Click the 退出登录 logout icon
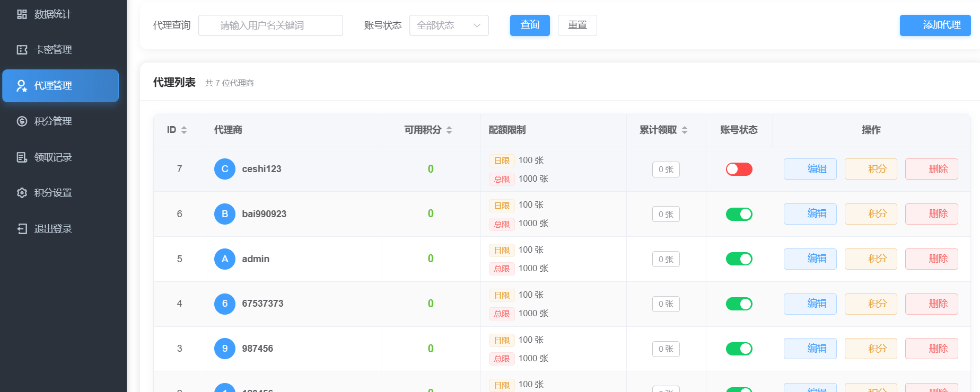The image size is (980, 392). (x=22, y=229)
